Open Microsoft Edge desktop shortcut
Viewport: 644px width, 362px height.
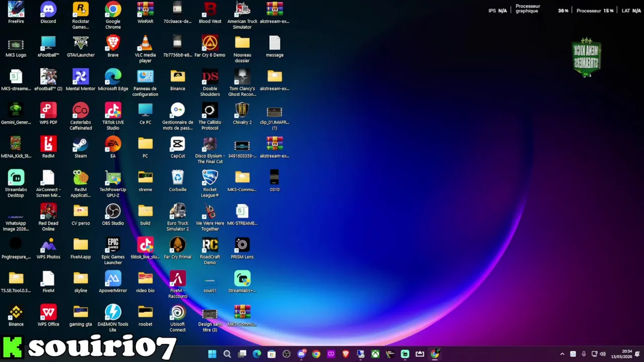(x=113, y=80)
